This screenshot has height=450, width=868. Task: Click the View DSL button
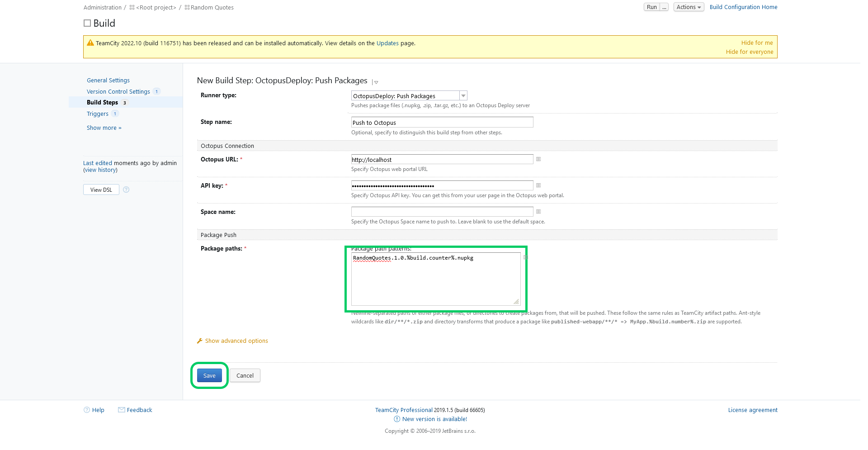coord(101,189)
